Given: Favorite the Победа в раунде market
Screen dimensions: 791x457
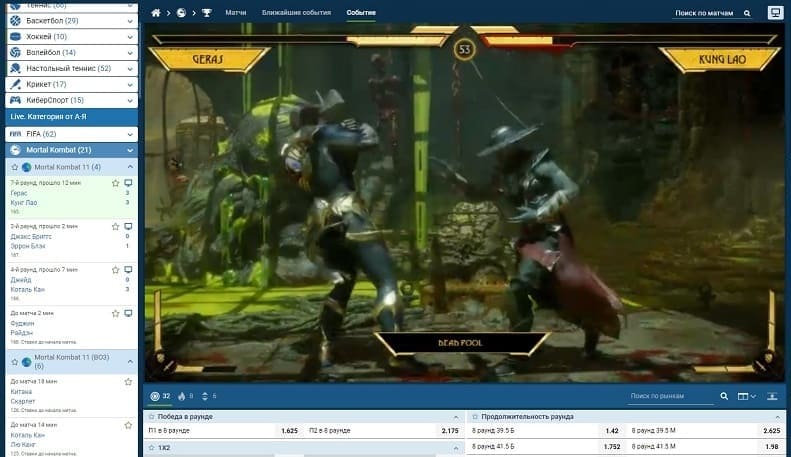Looking at the screenshot, I should click(151, 417).
